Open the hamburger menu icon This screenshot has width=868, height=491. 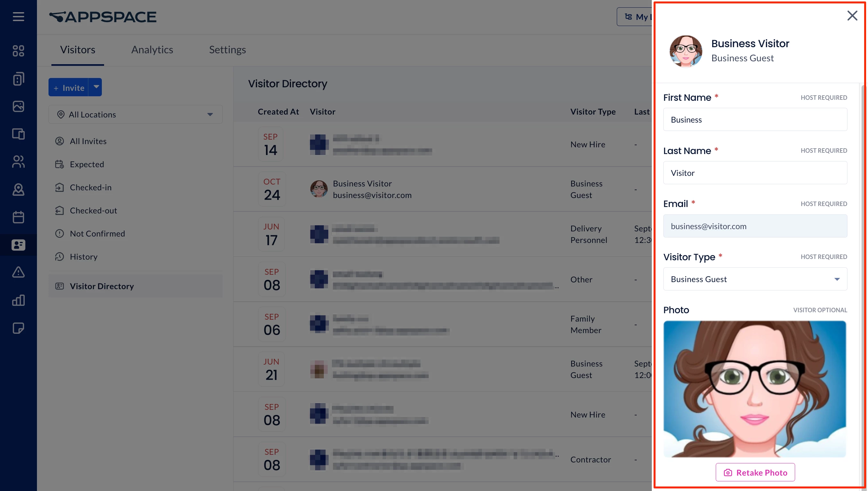[x=18, y=16]
